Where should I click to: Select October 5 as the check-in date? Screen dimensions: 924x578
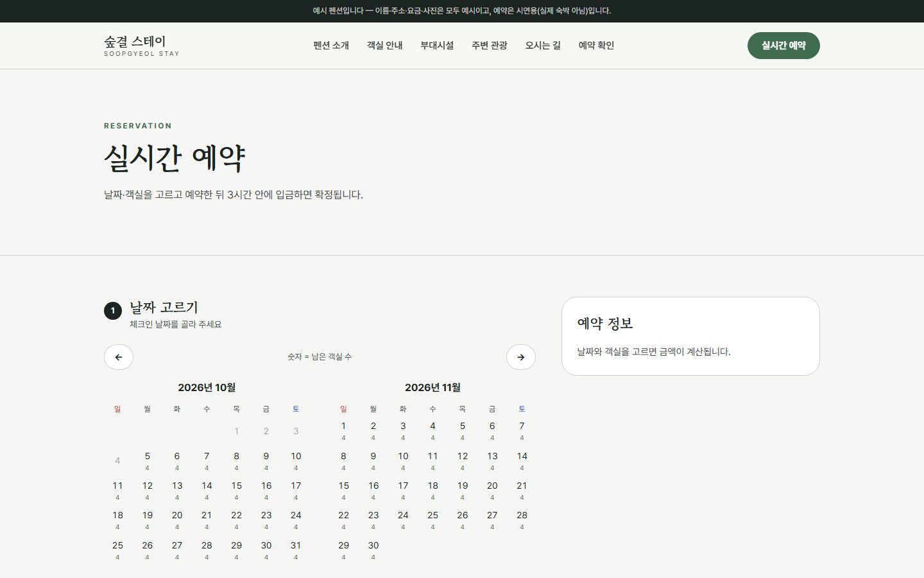148,460
